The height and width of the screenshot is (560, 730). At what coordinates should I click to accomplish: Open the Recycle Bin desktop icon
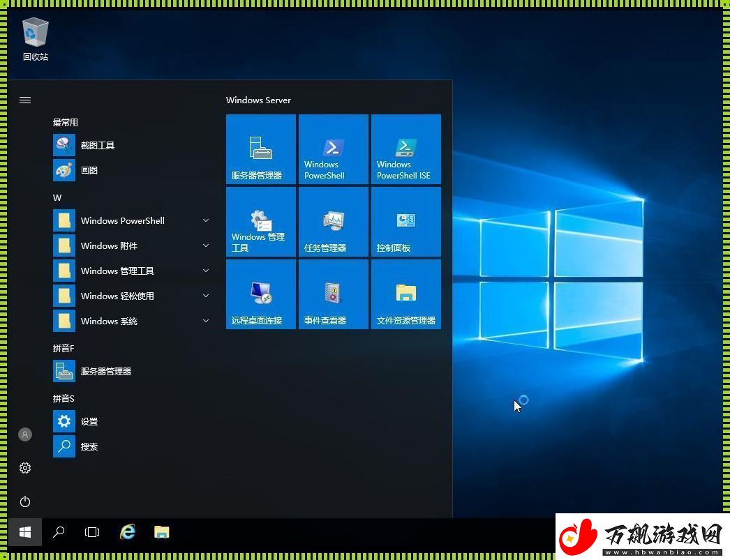[x=36, y=39]
